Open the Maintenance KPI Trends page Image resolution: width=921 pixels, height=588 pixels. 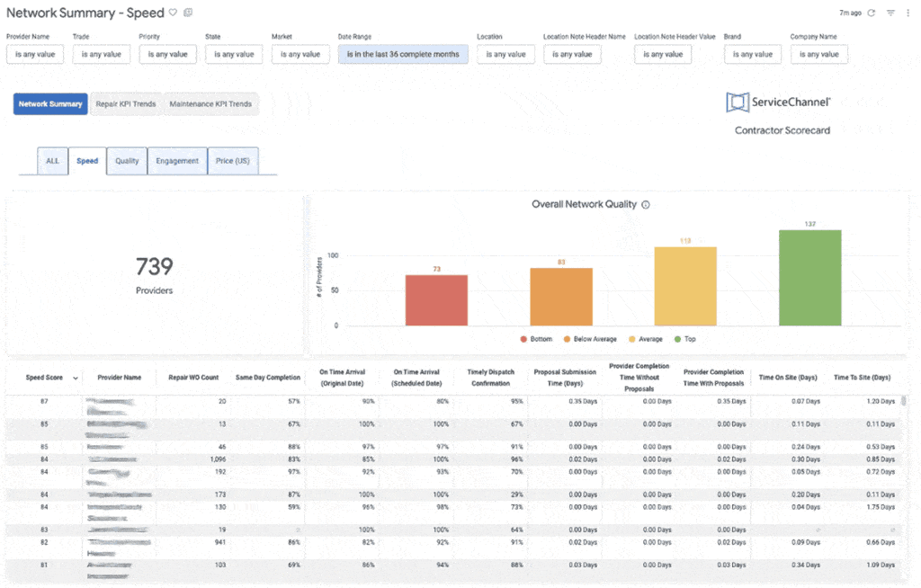pos(210,104)
